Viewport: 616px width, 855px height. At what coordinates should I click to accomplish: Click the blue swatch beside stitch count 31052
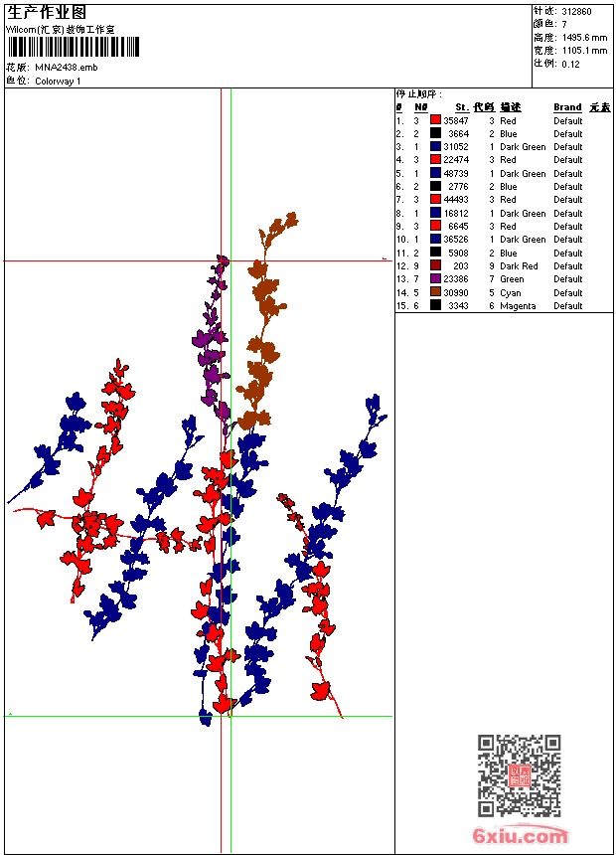click(435, 146)
